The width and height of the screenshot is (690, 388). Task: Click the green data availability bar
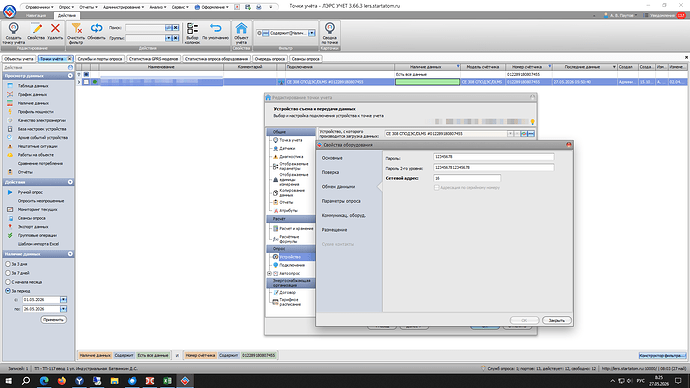[427, 82]
